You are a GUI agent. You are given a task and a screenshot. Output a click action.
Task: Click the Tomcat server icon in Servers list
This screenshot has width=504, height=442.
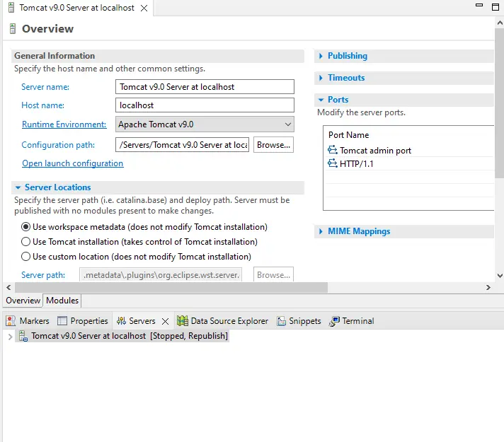pyautogui.click(x=23, y=336)
